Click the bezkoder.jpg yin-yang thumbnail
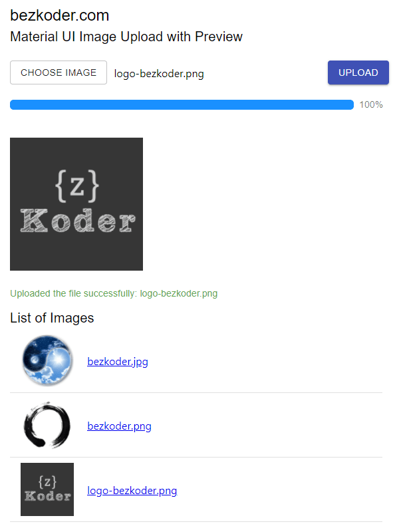 (x=47, y=360)
